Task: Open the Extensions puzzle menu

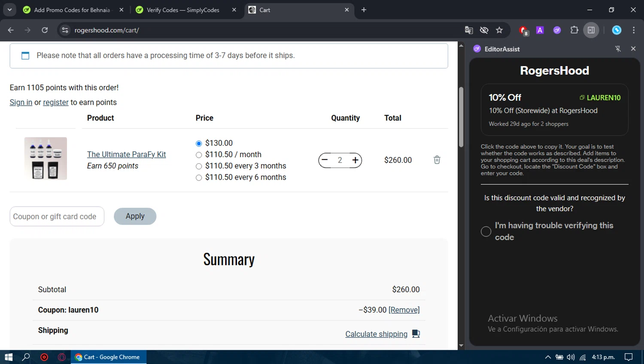Action: point(574,30)
